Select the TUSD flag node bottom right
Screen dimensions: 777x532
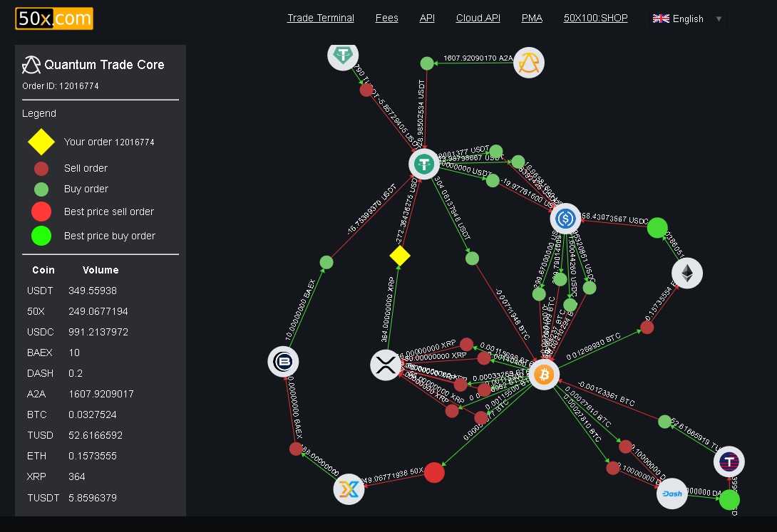[x=729, y=461]
